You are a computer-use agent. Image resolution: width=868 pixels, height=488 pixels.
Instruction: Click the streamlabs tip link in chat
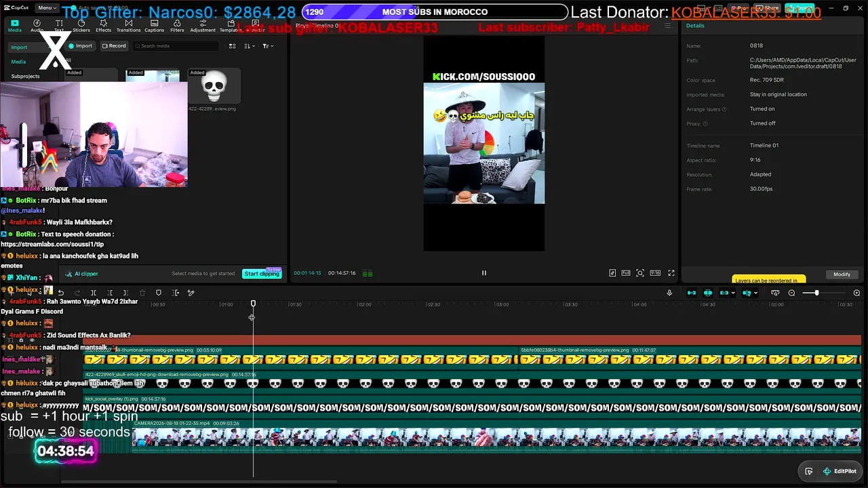pos(52,244)
